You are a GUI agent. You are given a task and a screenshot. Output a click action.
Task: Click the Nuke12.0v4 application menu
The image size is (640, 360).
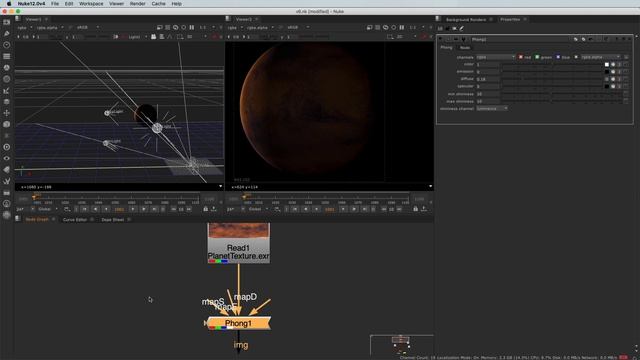31,4
